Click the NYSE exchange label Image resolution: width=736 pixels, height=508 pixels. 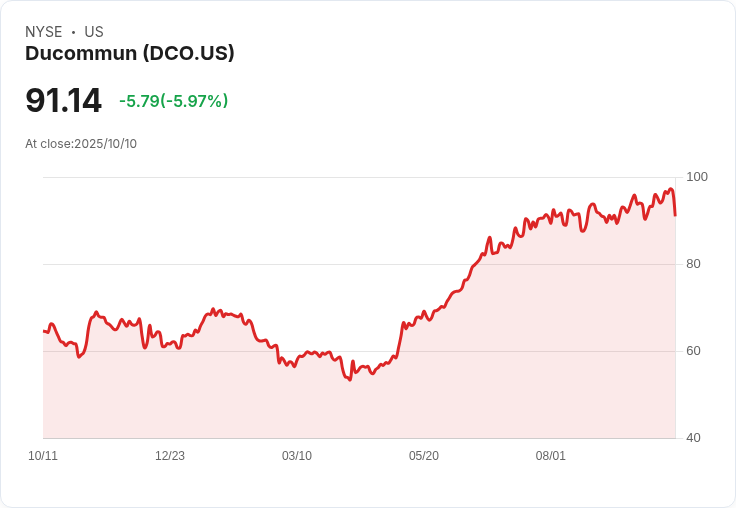(x=44, y=32)
